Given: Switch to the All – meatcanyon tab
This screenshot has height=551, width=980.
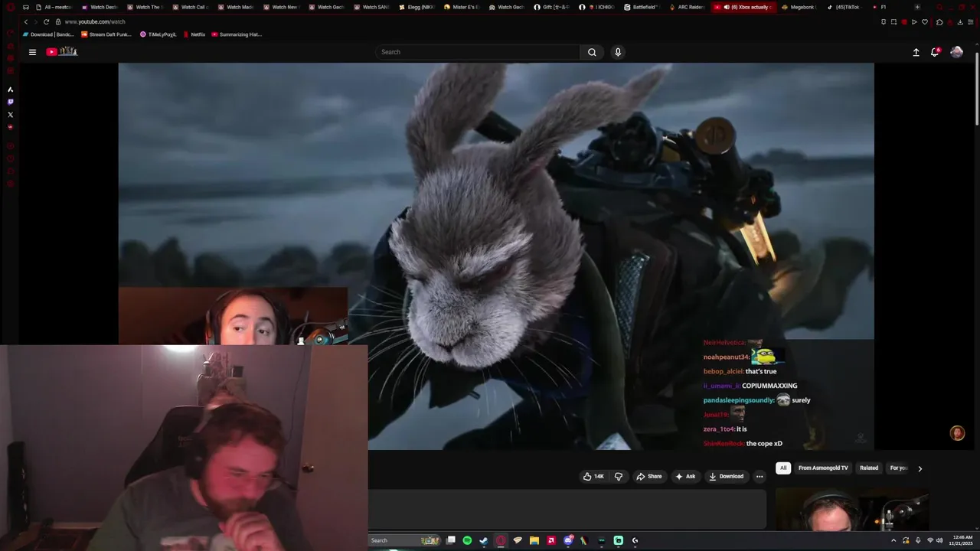Looking at the screenshot, I should pos(54,7).
